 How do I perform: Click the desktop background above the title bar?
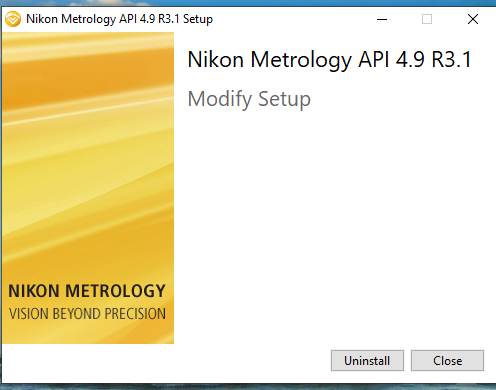(x=248, y=3)
